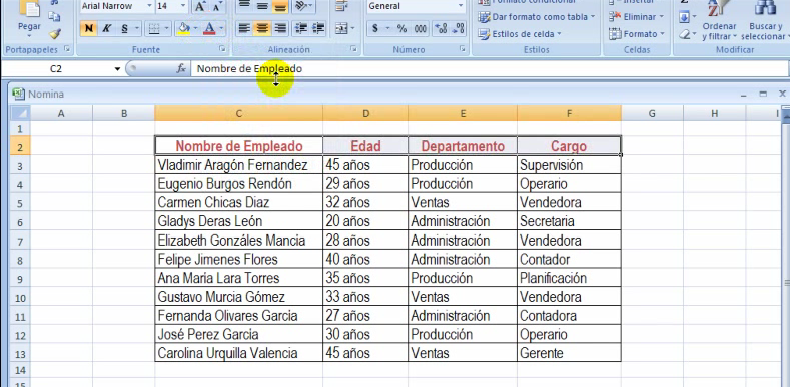Increase decimal places

coord(441,29)
